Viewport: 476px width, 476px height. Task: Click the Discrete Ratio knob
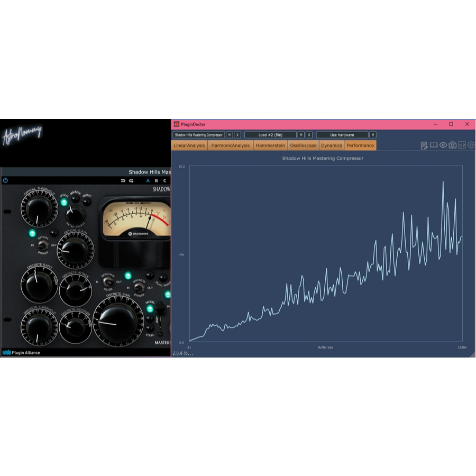tap(39, 283)
